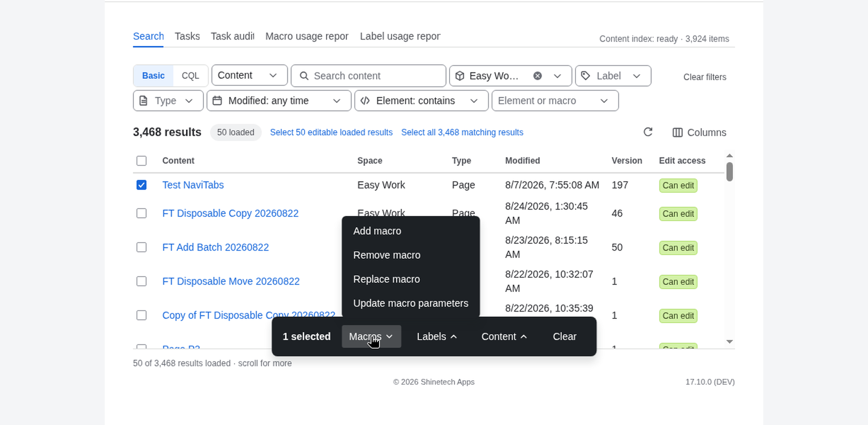This screenshot has width=868, height=425.
Task: Click the Type column header
Action: [x=461, y=161]
